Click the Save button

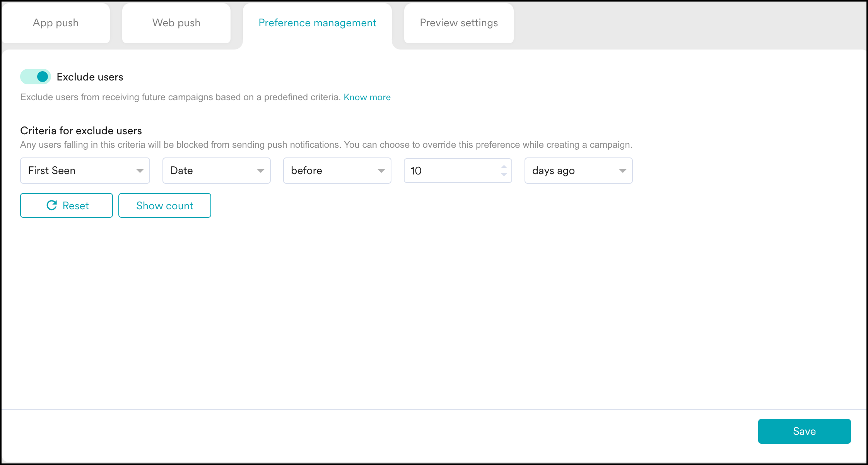(804, 431)
